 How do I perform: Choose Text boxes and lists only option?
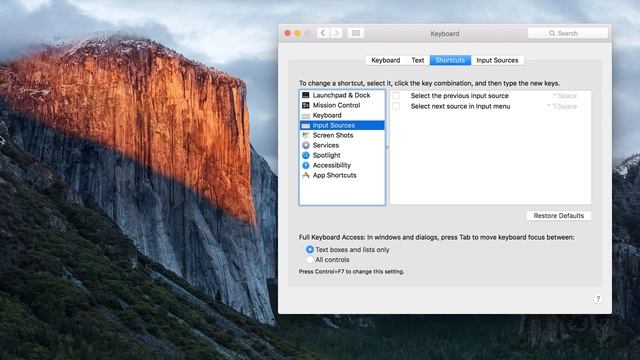[x=310, y=249]
